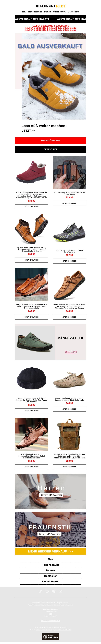Click the DRAUSSENFEET logo
Viewport: 101px width, 644px height.
click(x=50, y=6)
